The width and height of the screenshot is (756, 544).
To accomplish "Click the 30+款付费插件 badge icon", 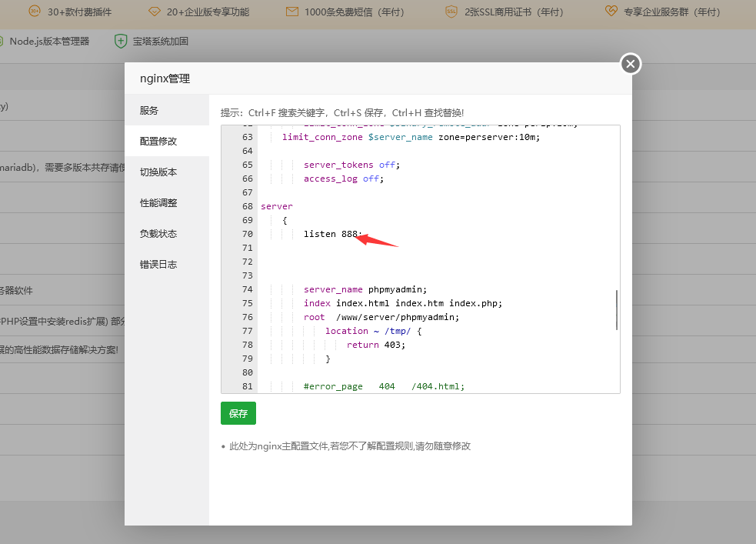I will click(x=35, y=11).
